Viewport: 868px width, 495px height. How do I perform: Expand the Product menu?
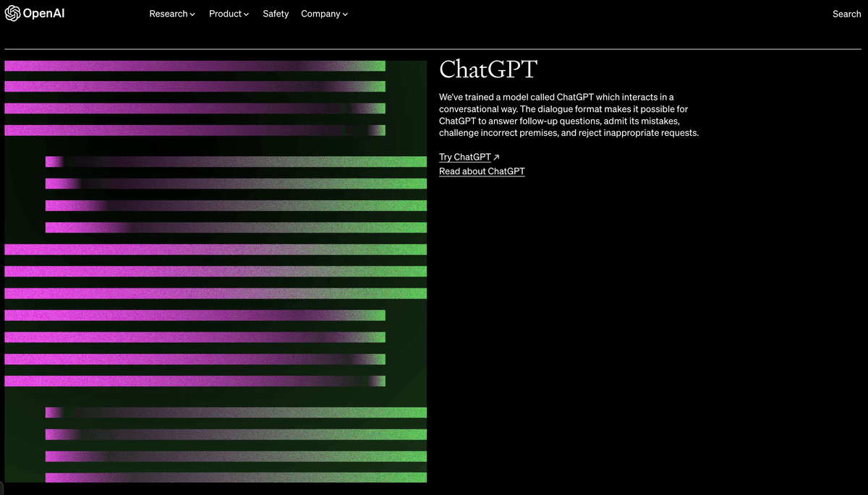(229, 14)
